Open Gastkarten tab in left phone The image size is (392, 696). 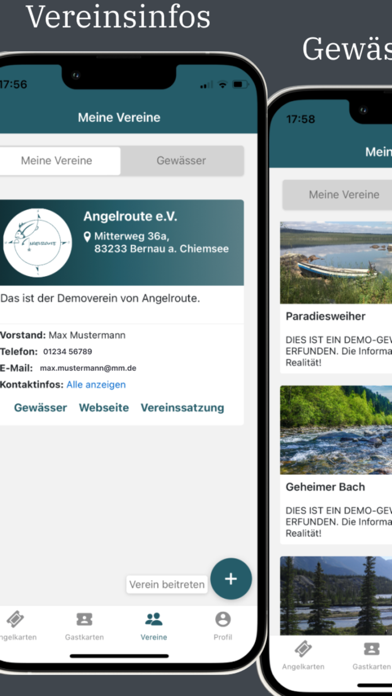(84, 626)
